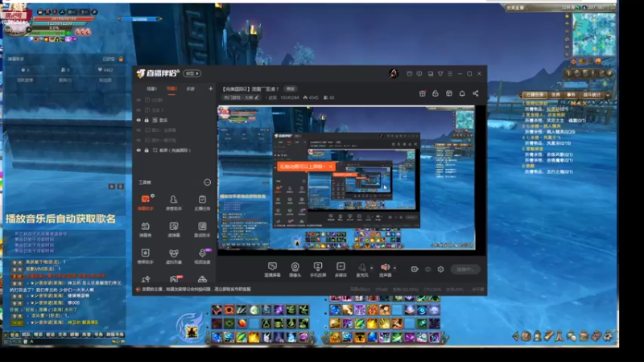Click the record video icon
This screenshot has height=362, width=644.
415,269
